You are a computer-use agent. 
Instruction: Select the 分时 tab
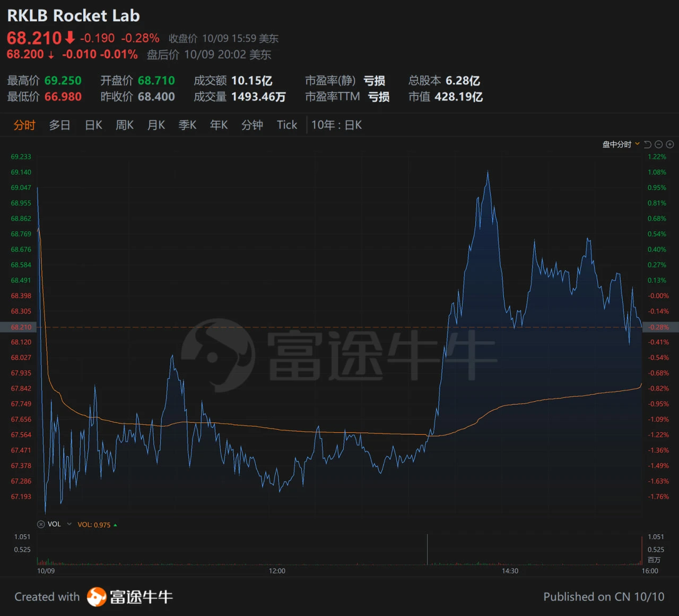(24, 125)
